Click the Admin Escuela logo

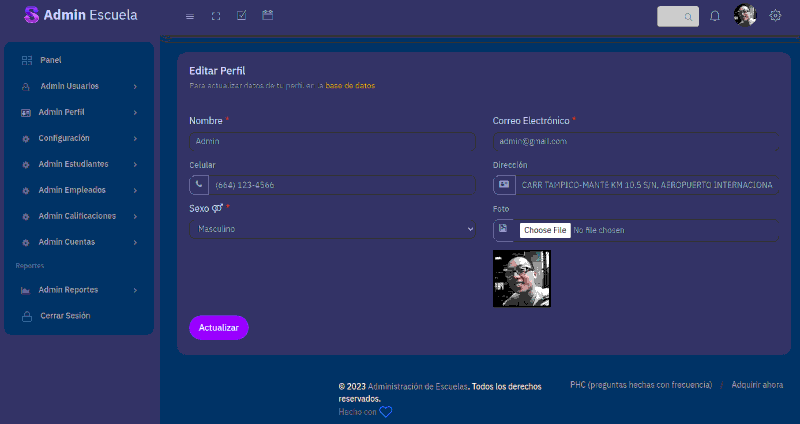pos(80,16)
